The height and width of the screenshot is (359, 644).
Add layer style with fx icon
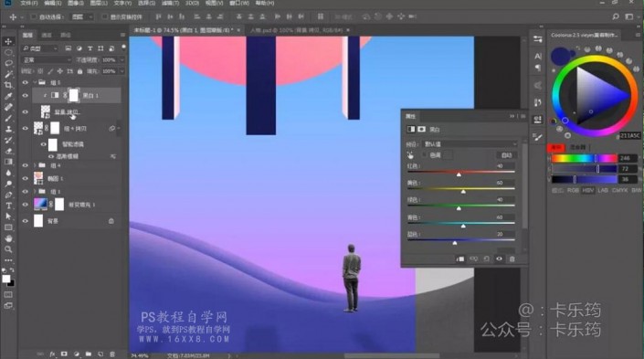(x=52, y=354)
